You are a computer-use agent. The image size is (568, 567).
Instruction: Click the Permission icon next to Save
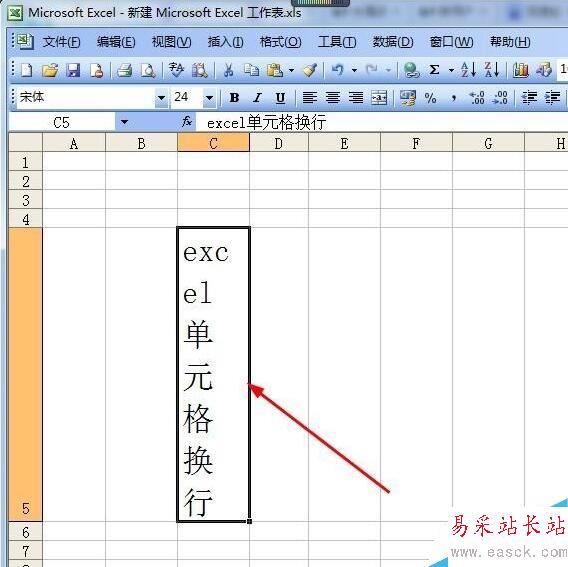[x=97, y=70]
